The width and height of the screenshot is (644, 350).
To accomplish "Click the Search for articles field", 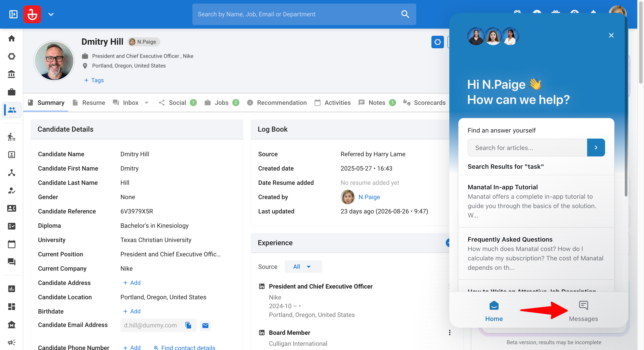I will coord(527,148).
